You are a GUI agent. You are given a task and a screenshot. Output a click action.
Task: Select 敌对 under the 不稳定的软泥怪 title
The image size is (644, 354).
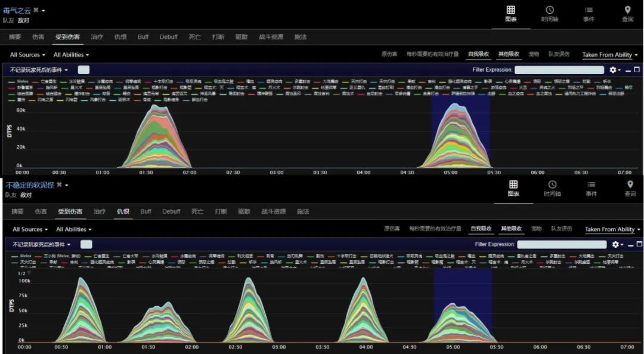tap(26, 195)
